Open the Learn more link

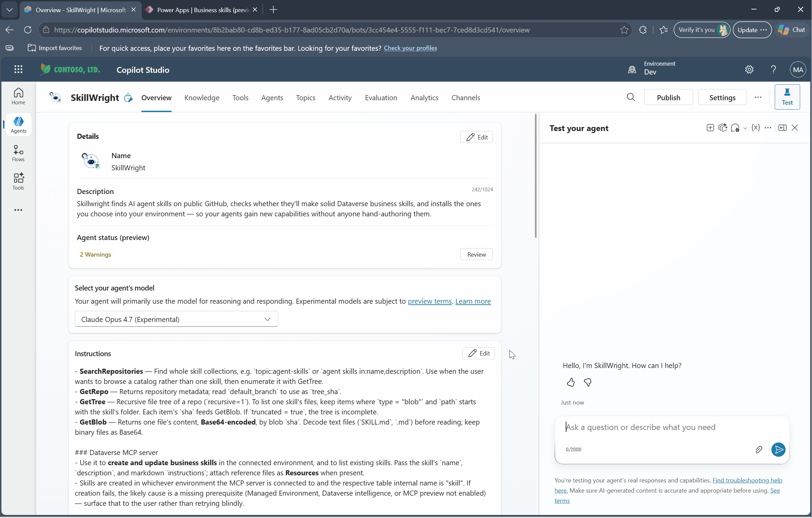pos(473,301)
